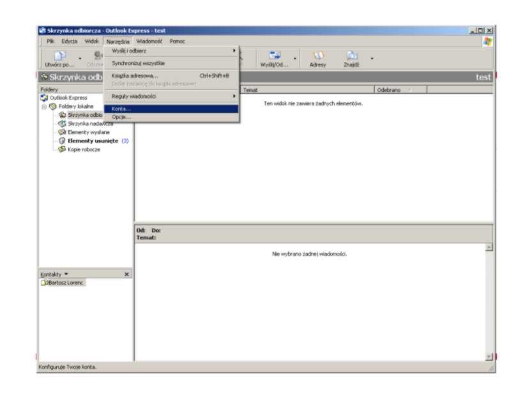This screenshot has width=532, height=399.
Task: Click the Utwórz pocztę (new mail) toolbar icon
Action: 59,56
